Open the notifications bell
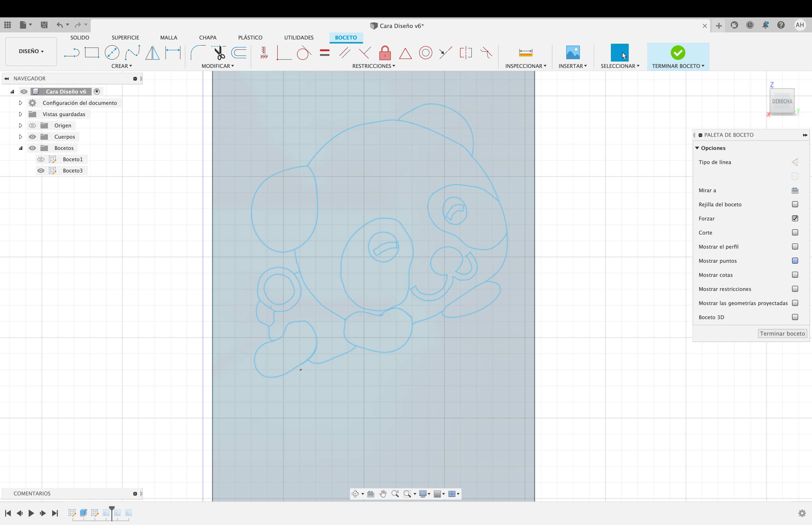The width and height of the screenshot is (812, 525). tap(765, 25)
